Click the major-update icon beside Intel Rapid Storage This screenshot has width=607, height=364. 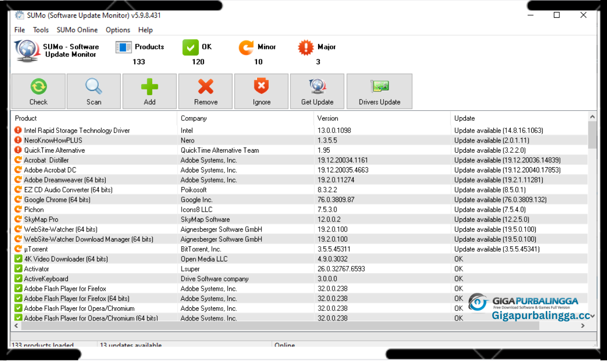pyautogui.click(x=18, y=130)
